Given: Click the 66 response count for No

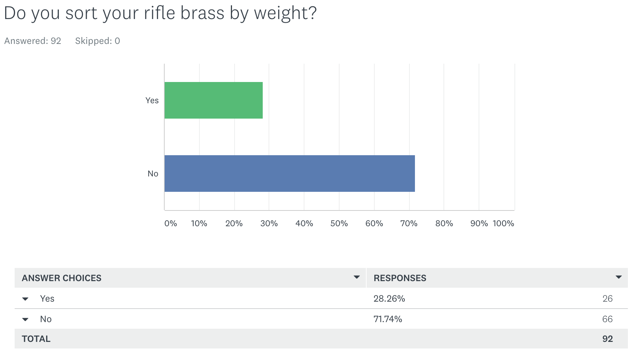Looking at the screenshot, I should (607, 319).
